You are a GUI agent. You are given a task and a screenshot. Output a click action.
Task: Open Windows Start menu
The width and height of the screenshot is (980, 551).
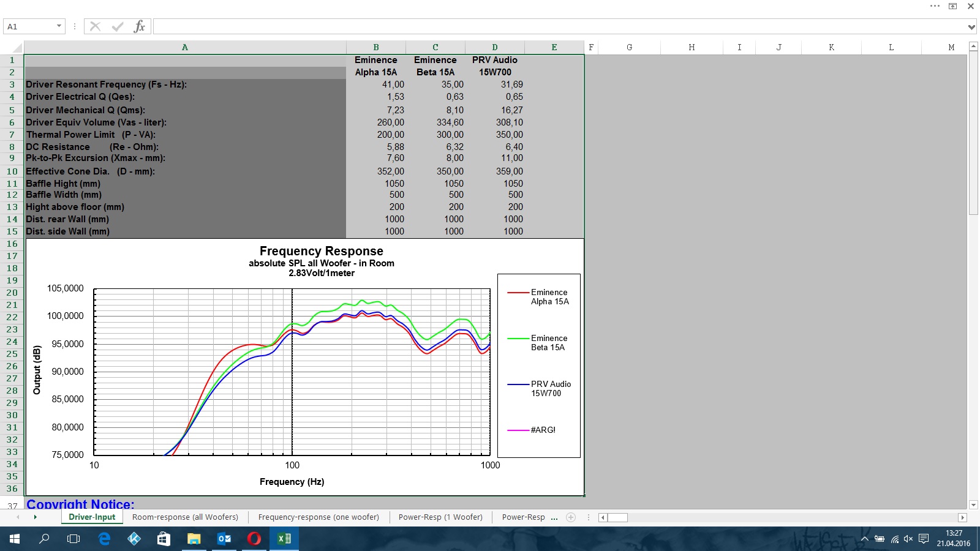(x=15, y=539)
